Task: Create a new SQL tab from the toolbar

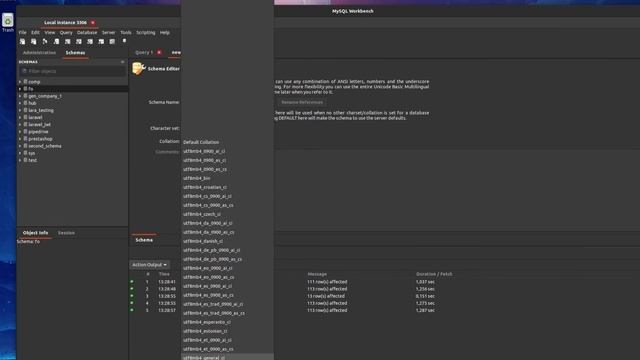Action: pyautogui.click(x=22, y=41)
